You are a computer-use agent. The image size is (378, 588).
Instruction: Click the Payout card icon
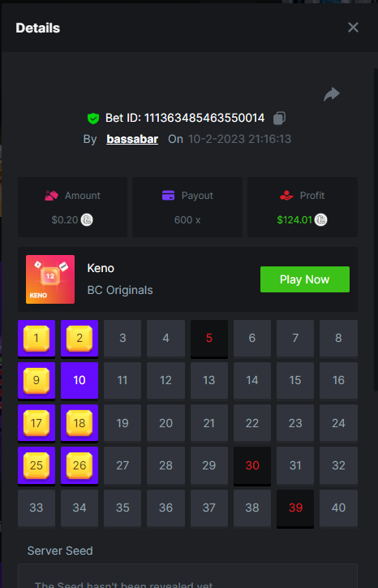click(168, 196)
